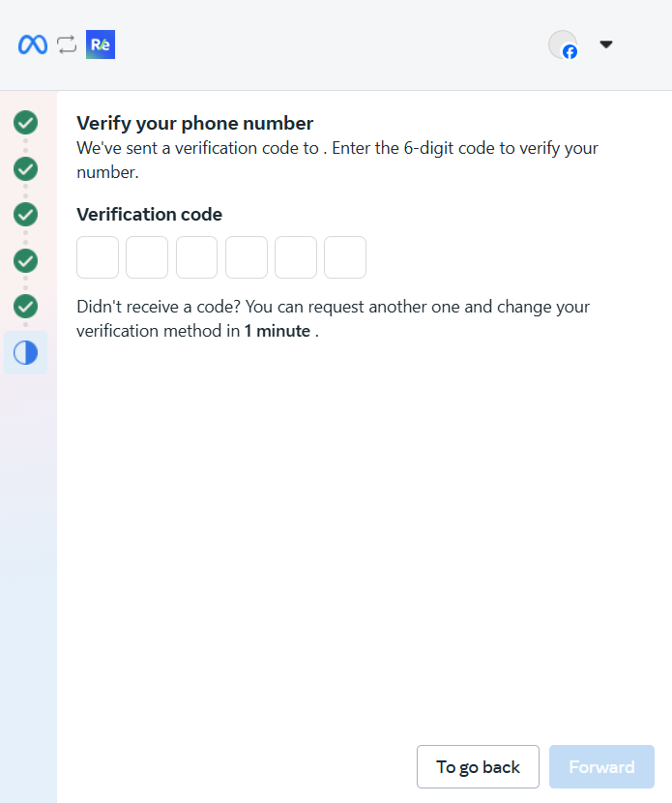Select the second completed step checkmark

pos(25,168)
